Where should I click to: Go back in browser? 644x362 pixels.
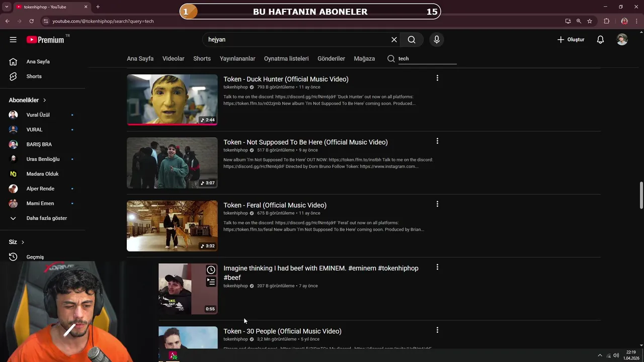coord(8,21)
